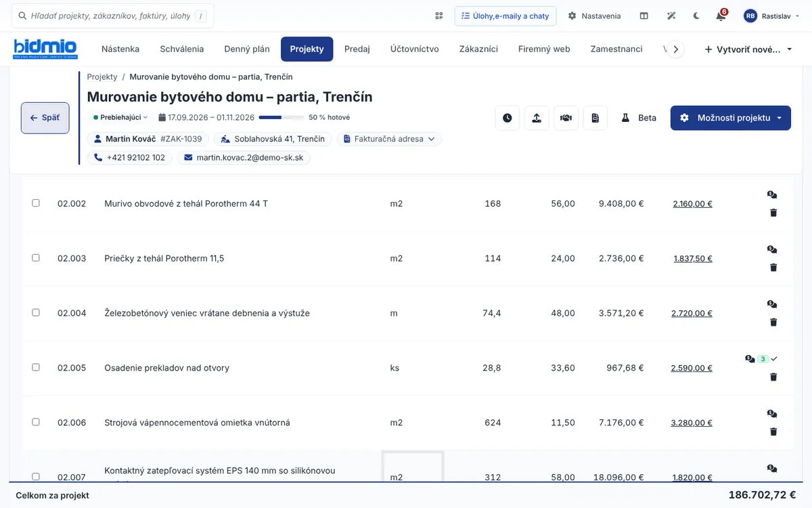812x508 pixels.
Task: Expand the Fakturačná adresa dropdown
Action: (389, 139)
